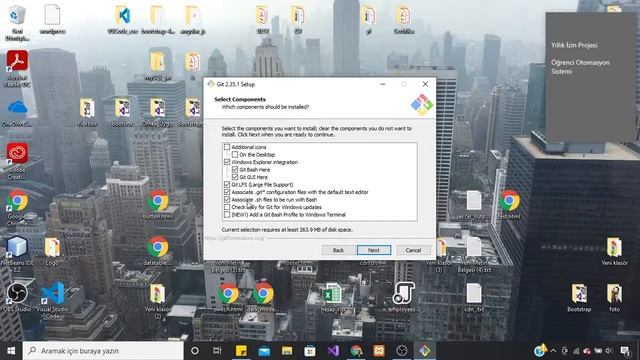Viewport: 640px width, 360px height.
Task: Show hidden system tray icons
Action: [x=553, y=351]
